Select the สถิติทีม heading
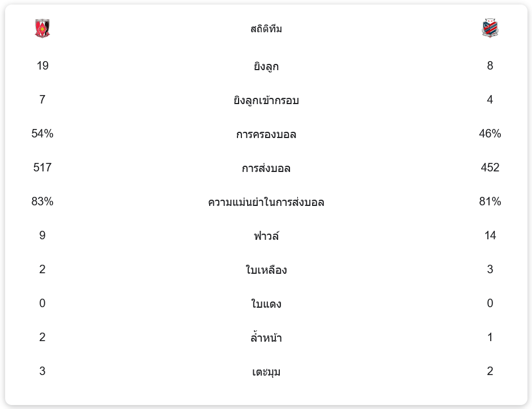Screen dimensions: 532x409 point(266,29)
